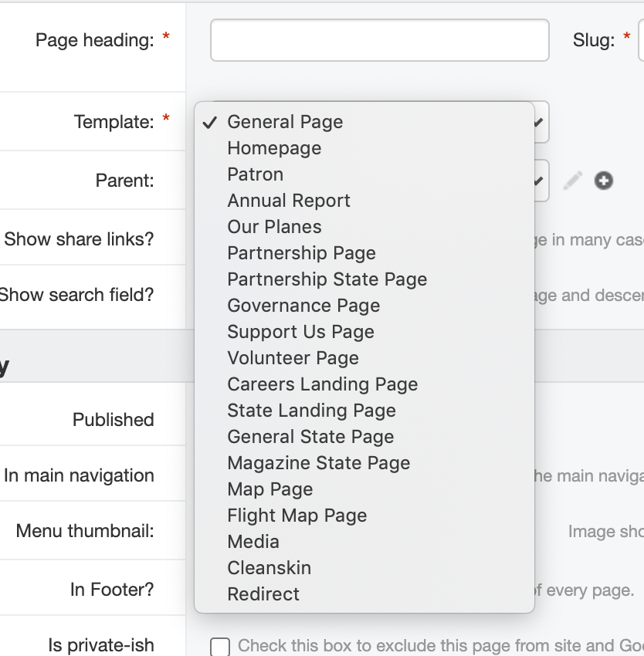The width and height of the screenshot is (644, 656).
Task: Select Governance Page template
Action: click(303, 306)
